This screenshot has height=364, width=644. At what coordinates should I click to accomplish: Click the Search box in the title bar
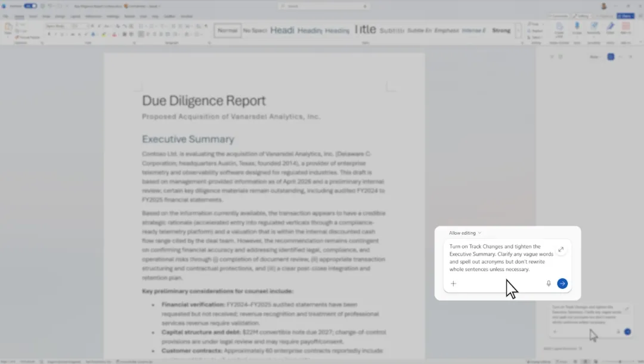(323, 6)
